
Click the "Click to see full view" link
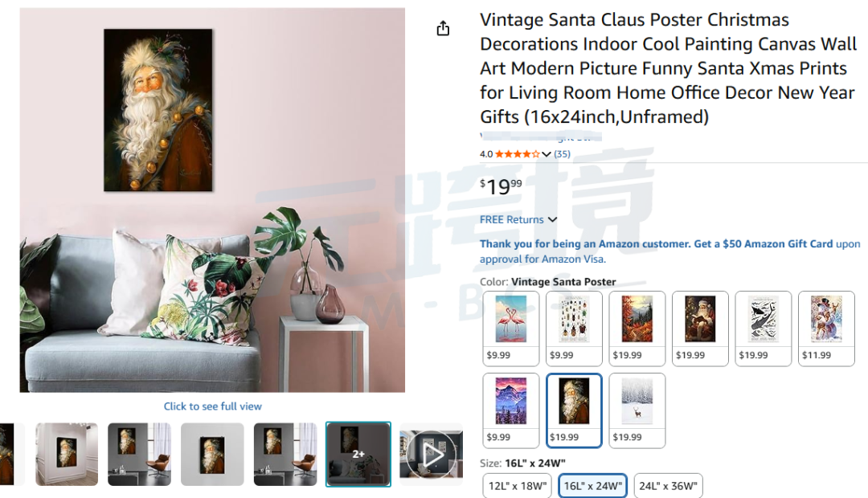coord(212,406)
